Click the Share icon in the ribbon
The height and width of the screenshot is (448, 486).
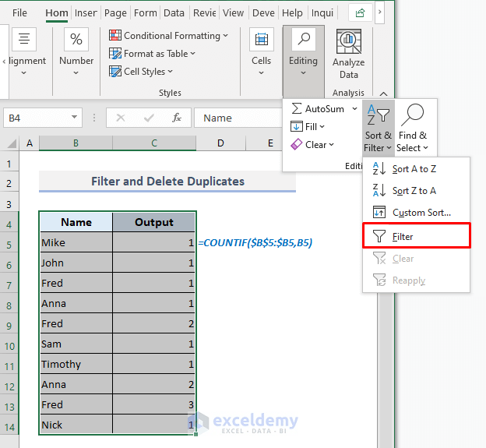point(360,12)
